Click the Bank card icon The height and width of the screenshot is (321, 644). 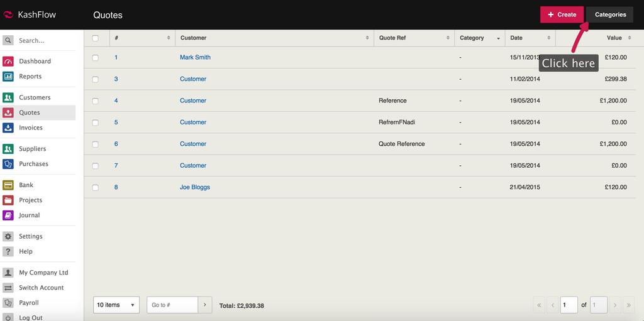click(x=8, y=185)
